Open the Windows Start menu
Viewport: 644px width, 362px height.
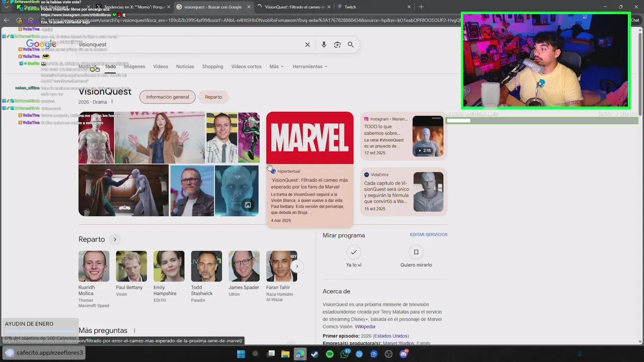point(241,354)
